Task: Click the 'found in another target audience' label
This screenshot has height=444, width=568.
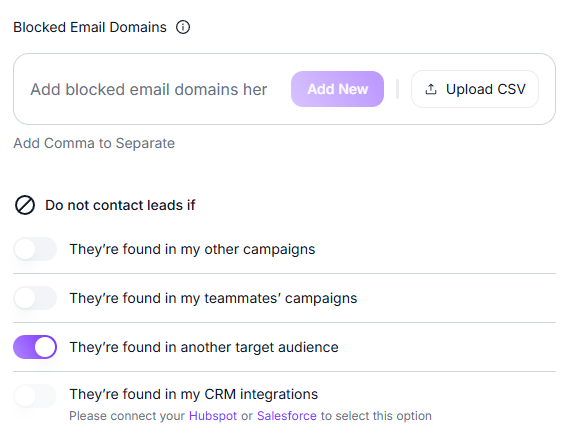Action: (204, 347)
